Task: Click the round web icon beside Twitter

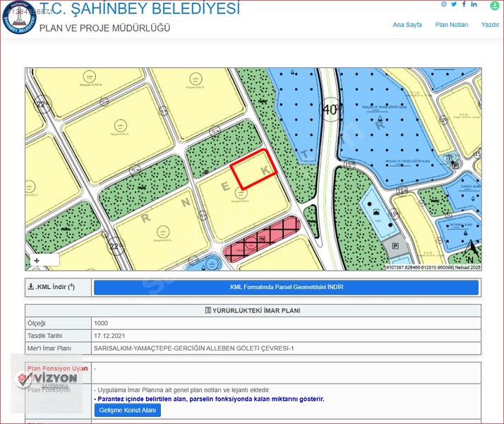Action: tap(444, 4)
